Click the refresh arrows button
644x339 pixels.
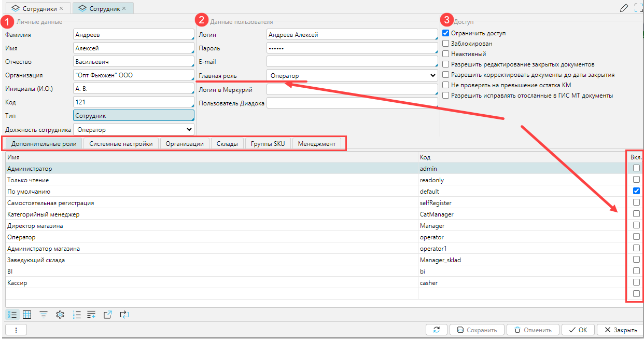tap(436, 330)
